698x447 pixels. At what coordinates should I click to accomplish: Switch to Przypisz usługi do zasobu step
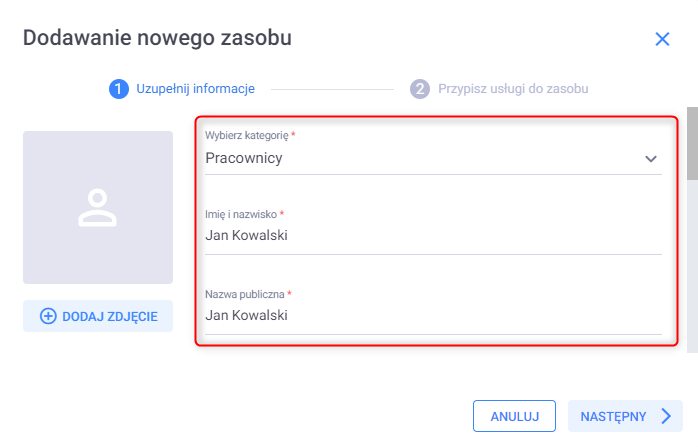513,89
